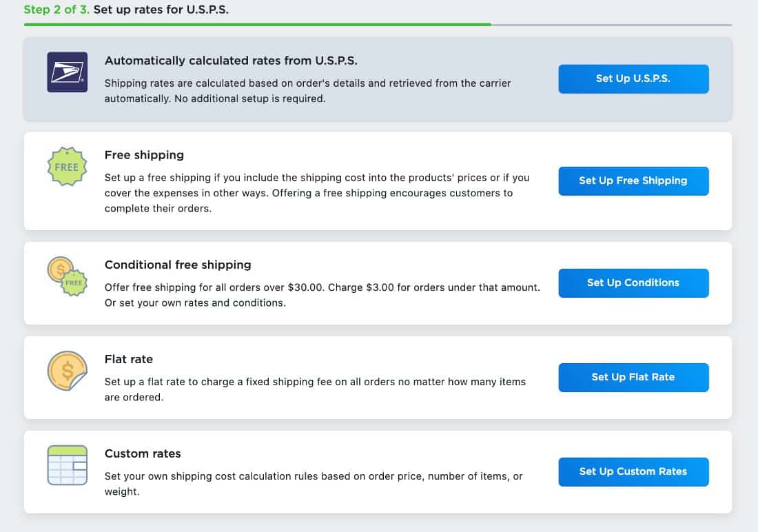Click Set Up Free Shipping button

coord(633,181)
